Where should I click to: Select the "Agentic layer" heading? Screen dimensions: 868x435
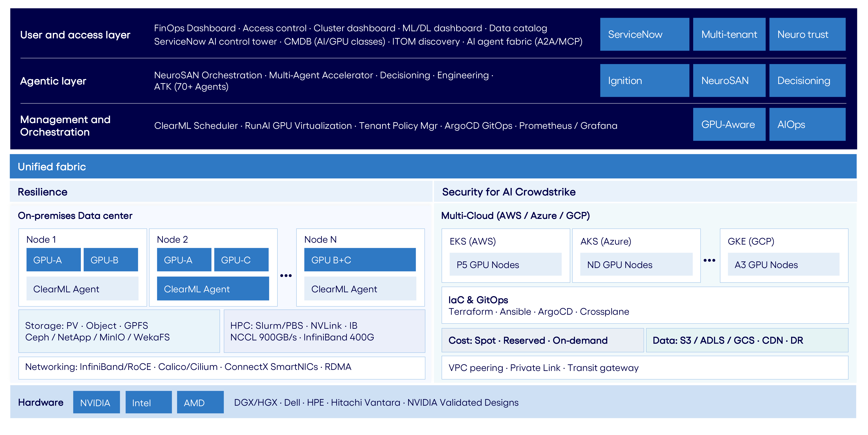click(x=53, y=81)
